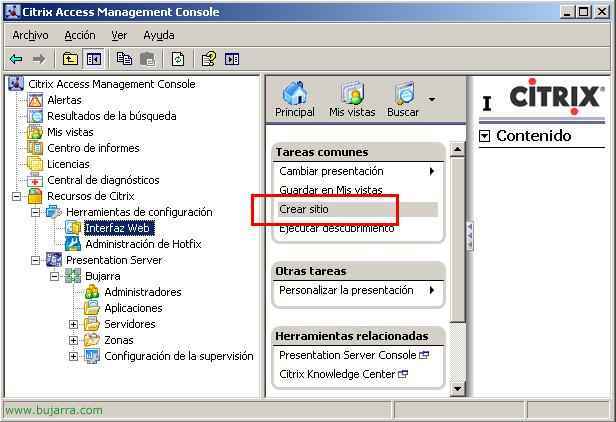
Task: Collapse the Contenido section toggle
Action: pyautogui.click(x=484, y=136)
